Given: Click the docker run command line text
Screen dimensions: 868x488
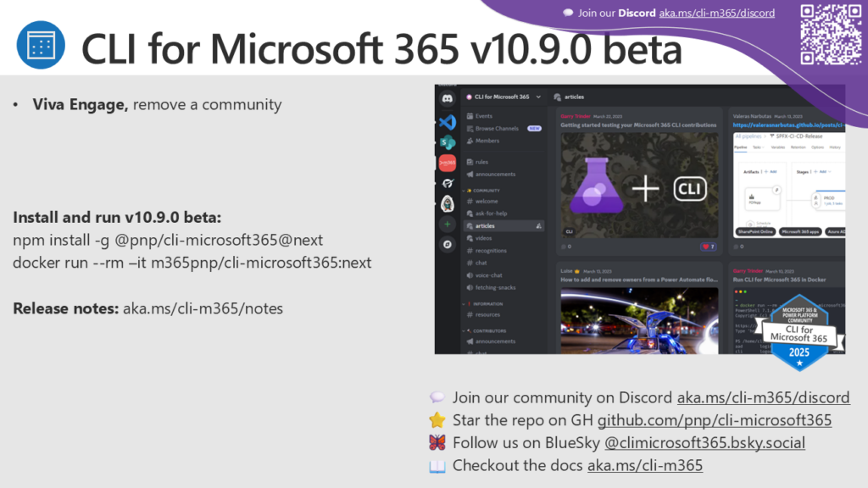Looking at the screenshot, I should click(192, 263).
